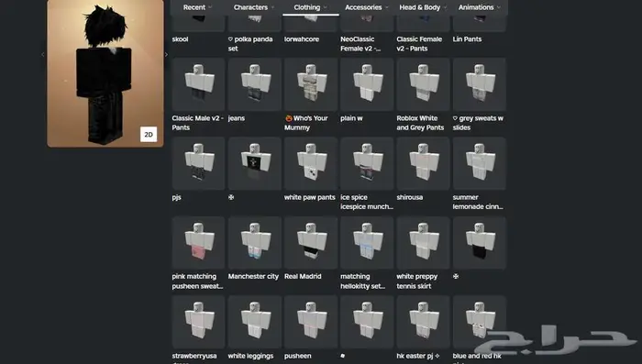Click the skool item name
The height and width of the screenshot is (364, 642).
(x=180, y=39)
